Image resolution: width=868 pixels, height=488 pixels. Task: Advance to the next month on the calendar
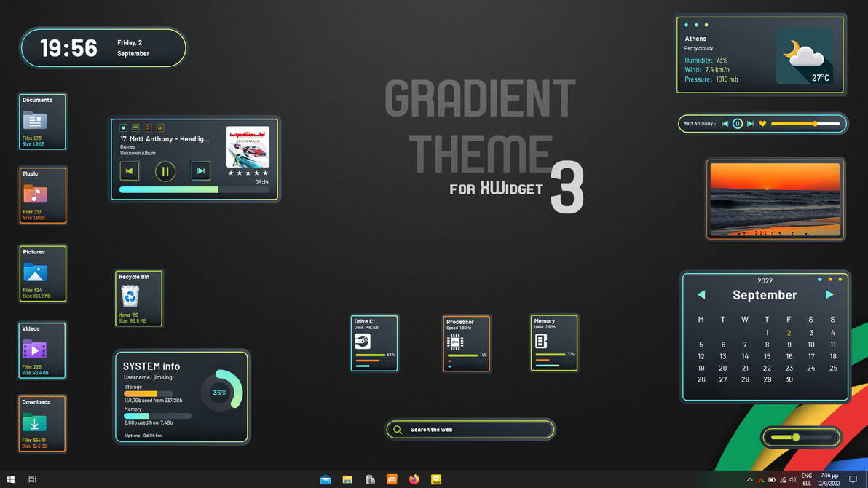[x=829, y=294]
